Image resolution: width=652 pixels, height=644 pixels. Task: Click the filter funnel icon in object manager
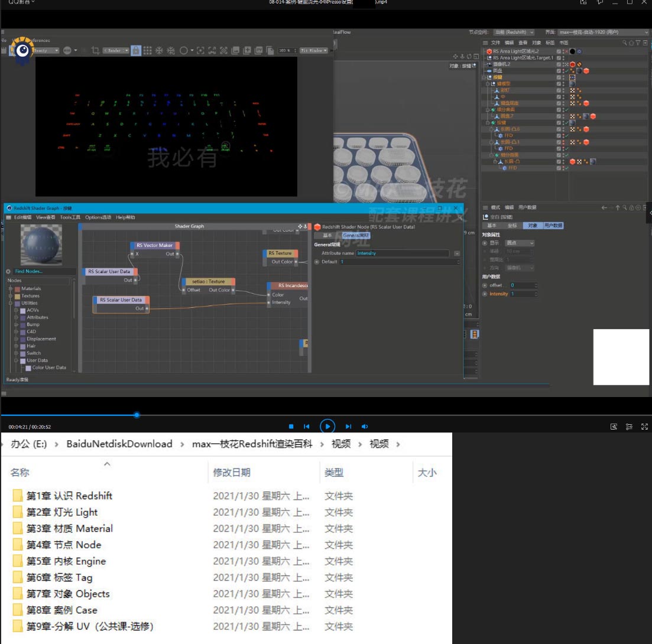[638, 43]
